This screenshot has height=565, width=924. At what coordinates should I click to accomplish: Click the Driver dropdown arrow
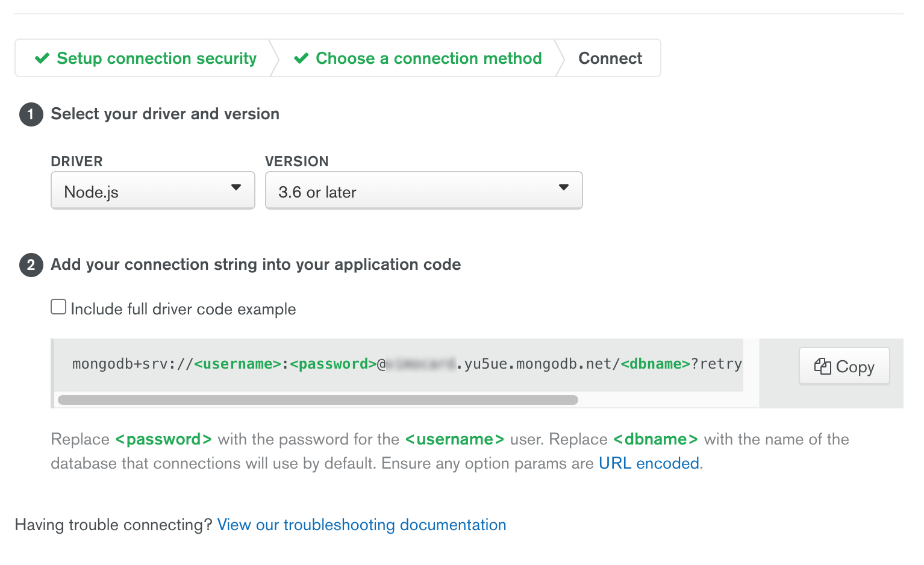[236, 188]
